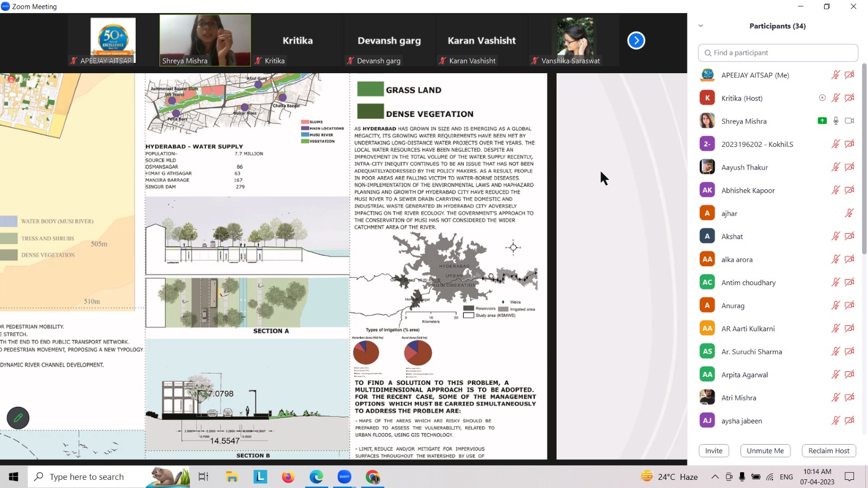
Task: Open the Windows notification center
Action: pos(850,477)
